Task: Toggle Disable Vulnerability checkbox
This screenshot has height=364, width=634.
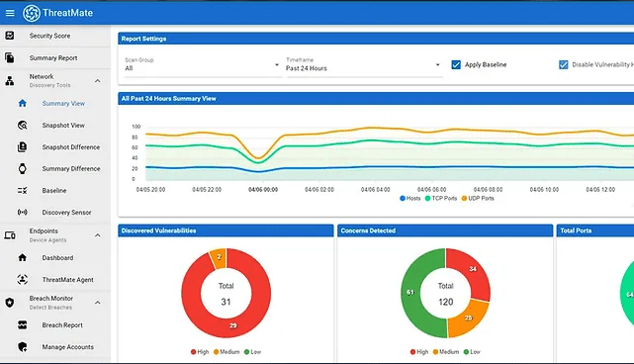Action: pos(563,64)
